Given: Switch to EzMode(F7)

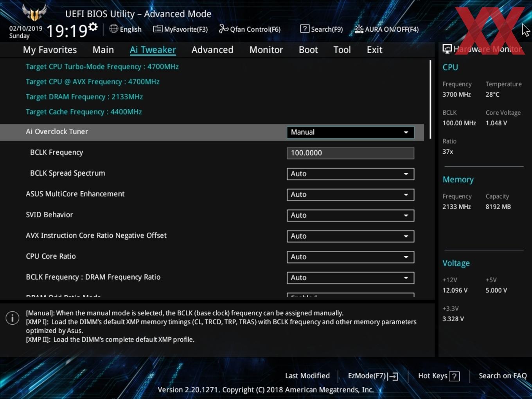Looking at the screenshot, I should [373, 376].
